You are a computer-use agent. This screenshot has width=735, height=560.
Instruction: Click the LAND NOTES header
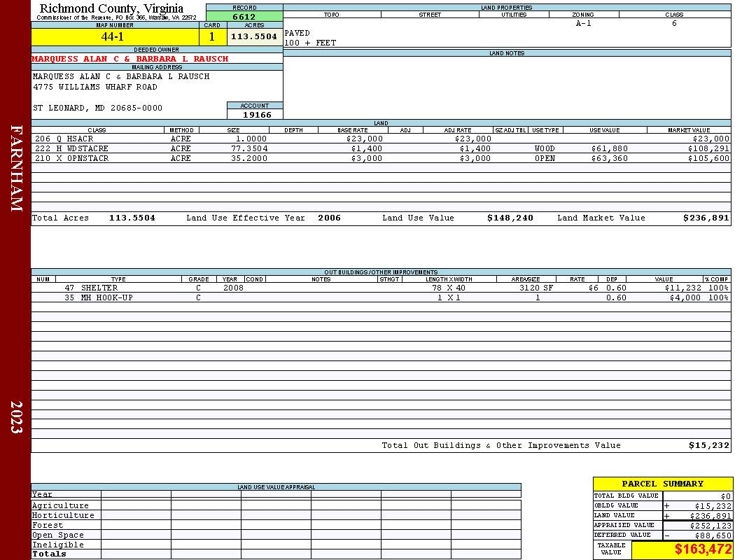[507, 53]
